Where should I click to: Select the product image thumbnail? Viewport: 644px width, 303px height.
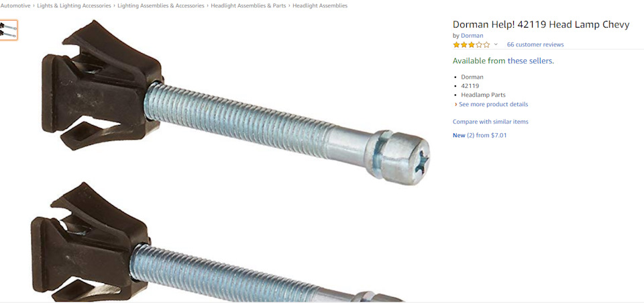[8, 30]
